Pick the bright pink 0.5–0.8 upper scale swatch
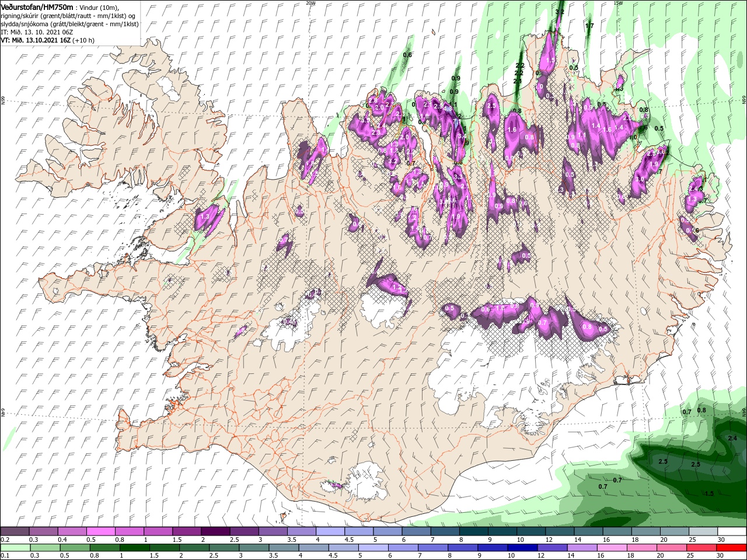 [100, 531]
